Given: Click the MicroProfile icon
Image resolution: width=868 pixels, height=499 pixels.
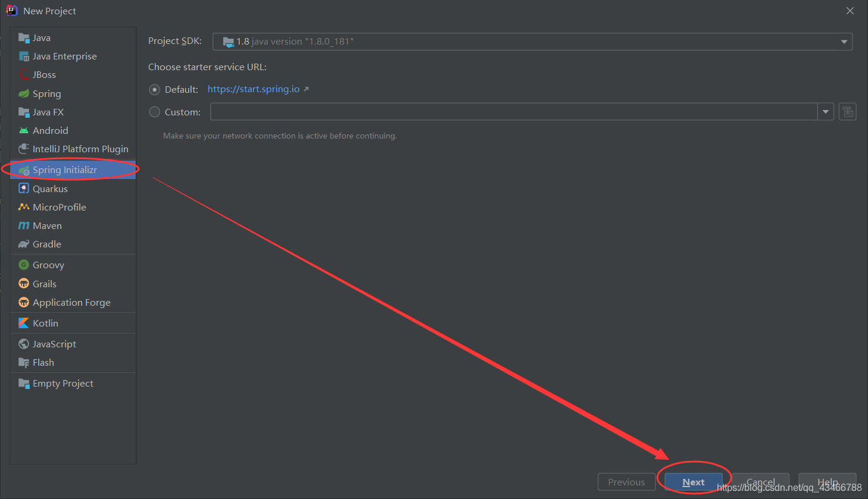Looking at the screenshot, I should tap(24, 207).
